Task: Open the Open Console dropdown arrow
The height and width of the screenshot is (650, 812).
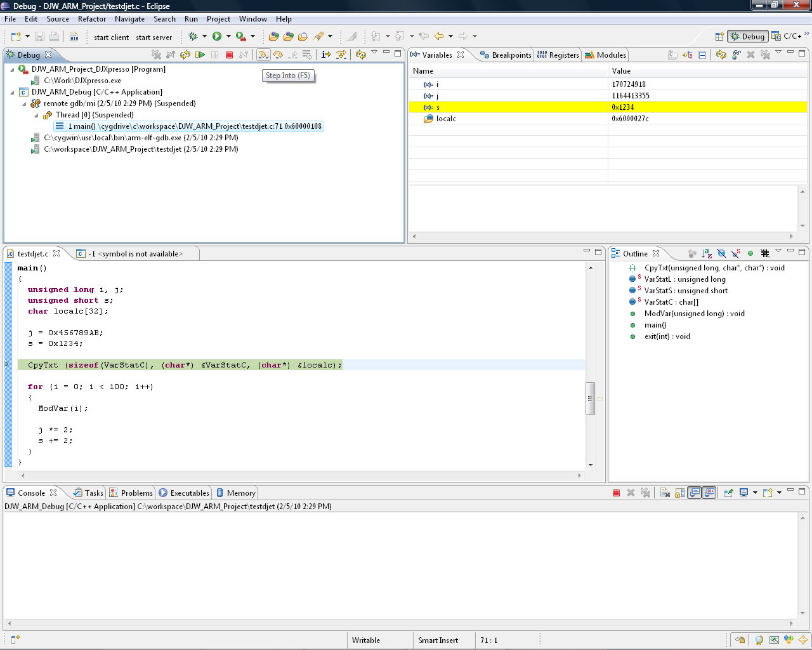Action: pos(780,493)
